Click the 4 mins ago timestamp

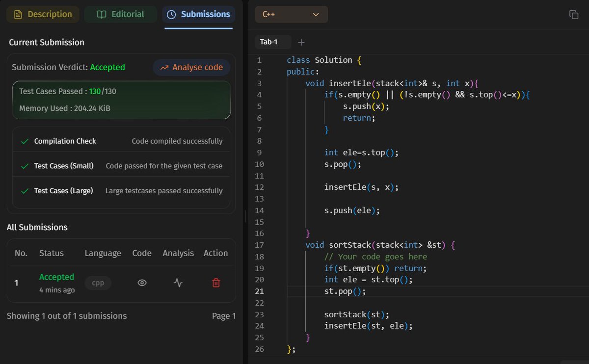(57, 290)
